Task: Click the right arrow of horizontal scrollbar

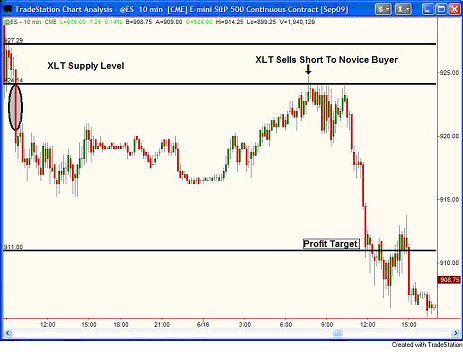Action: pos(455,333)
